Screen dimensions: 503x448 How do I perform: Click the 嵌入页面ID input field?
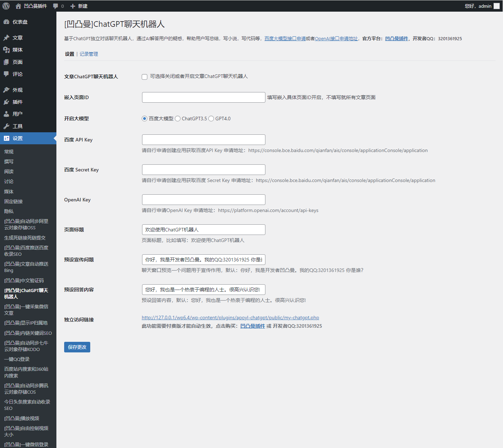pyautogui.click(x=204, y=97)
